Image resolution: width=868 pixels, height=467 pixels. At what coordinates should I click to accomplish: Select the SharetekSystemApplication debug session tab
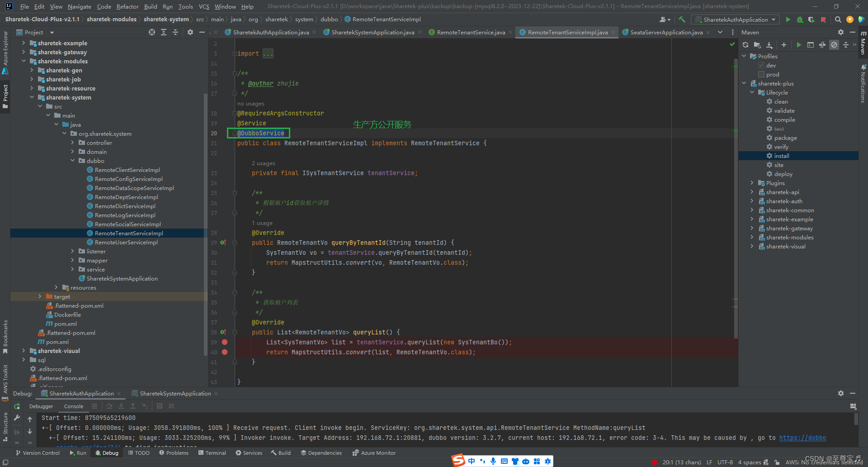(x=175, y=394)
